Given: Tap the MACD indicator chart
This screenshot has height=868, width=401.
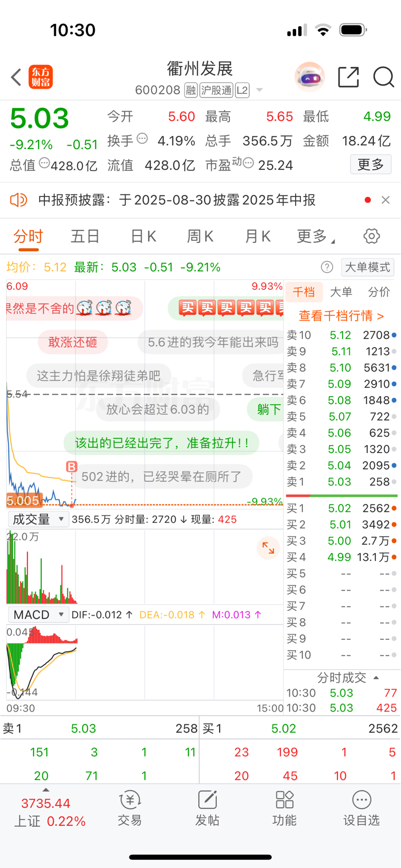Looking at the screenshot, I should click(144, 662).
